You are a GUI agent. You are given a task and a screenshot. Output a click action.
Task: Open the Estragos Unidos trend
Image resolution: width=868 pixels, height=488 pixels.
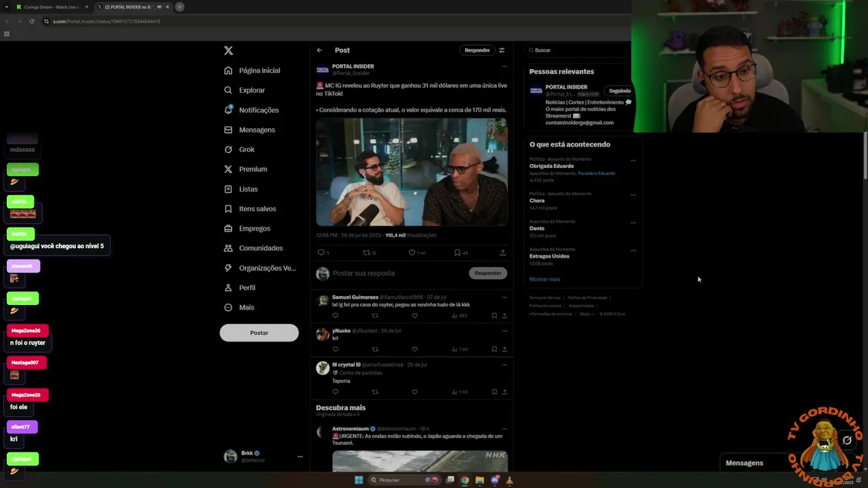(549, 256)
